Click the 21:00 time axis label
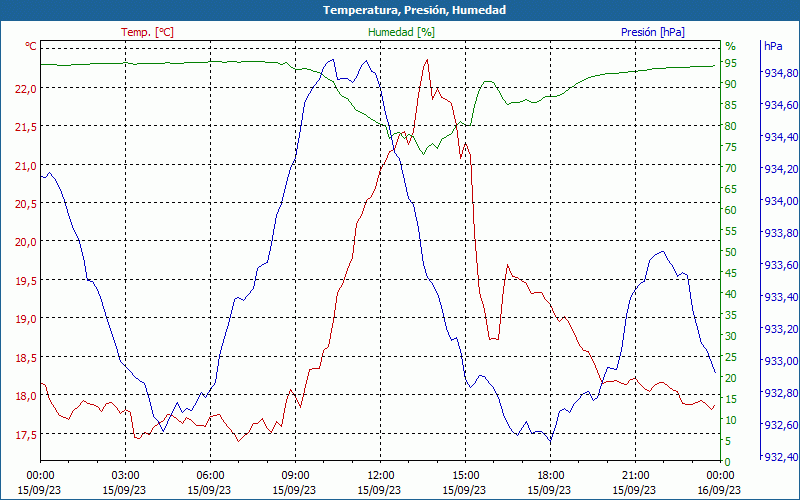This screenshot has height=500, width=800. pos(635,476)
